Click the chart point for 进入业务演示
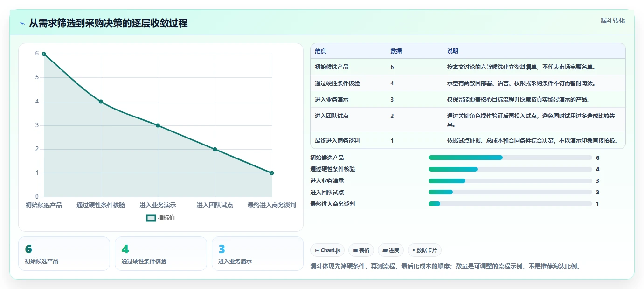Screen dimensions: 644x289 click(x=158, y=125)
